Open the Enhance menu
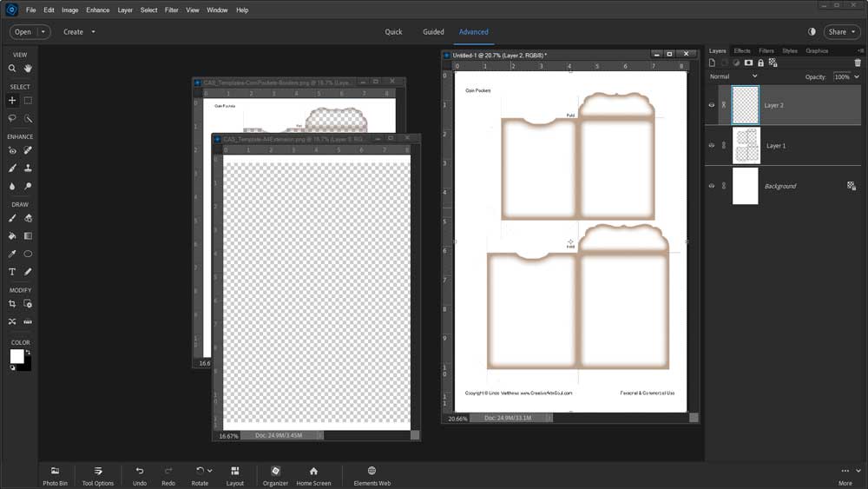 point(97,10)
